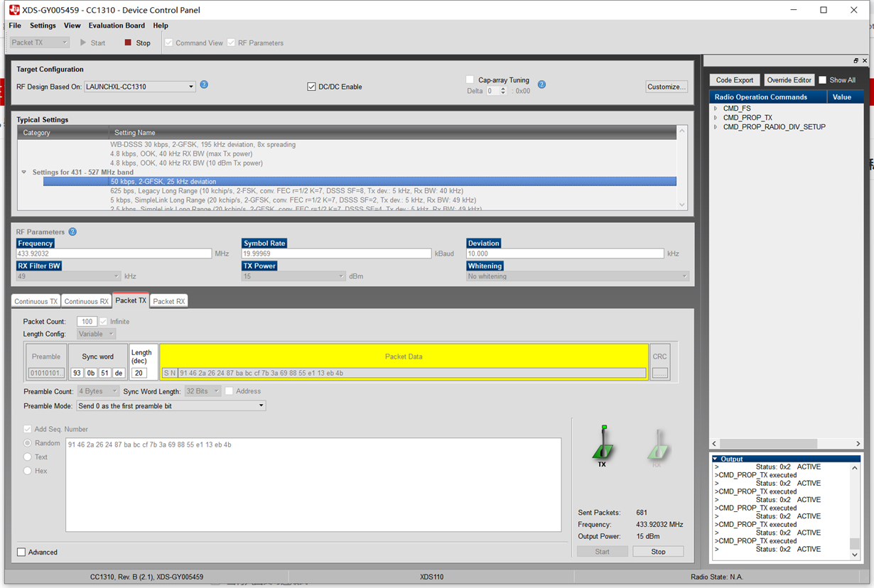
Task: Open the Evaluation Board menu
Action: tap(117, 26)
